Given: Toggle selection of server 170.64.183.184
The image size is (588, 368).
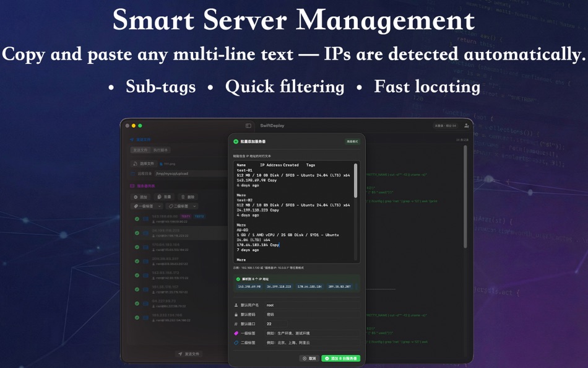Looking at the screenshot, I should pyautogui.click(x=137, y=247).
